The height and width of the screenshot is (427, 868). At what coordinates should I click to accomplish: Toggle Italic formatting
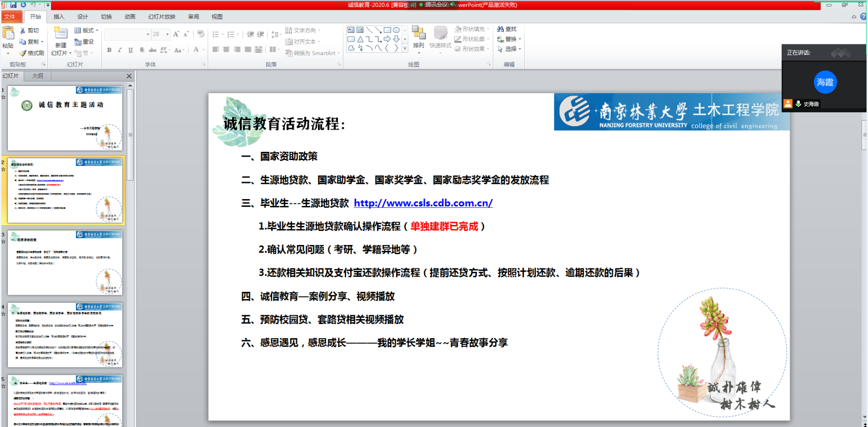point(120,50)
